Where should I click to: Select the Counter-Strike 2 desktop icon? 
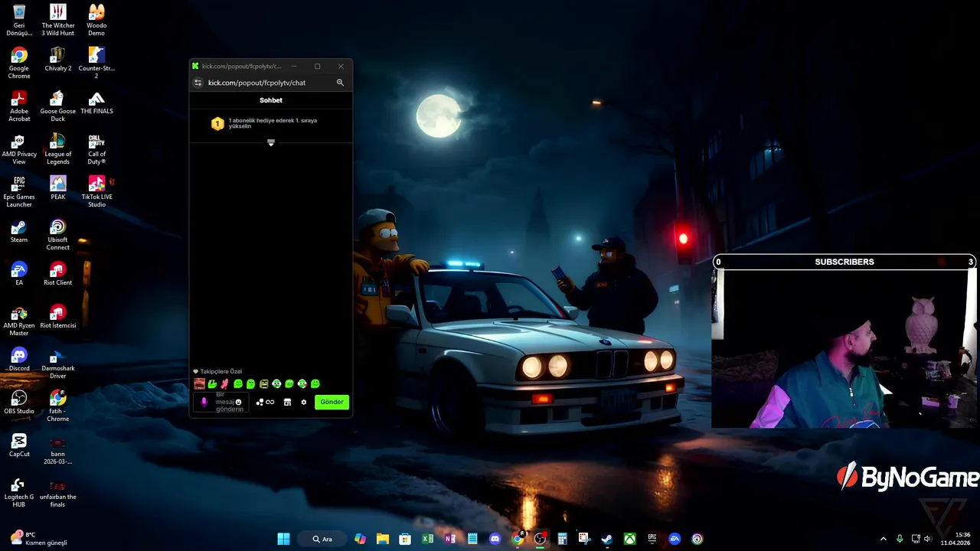click(96, 64)
